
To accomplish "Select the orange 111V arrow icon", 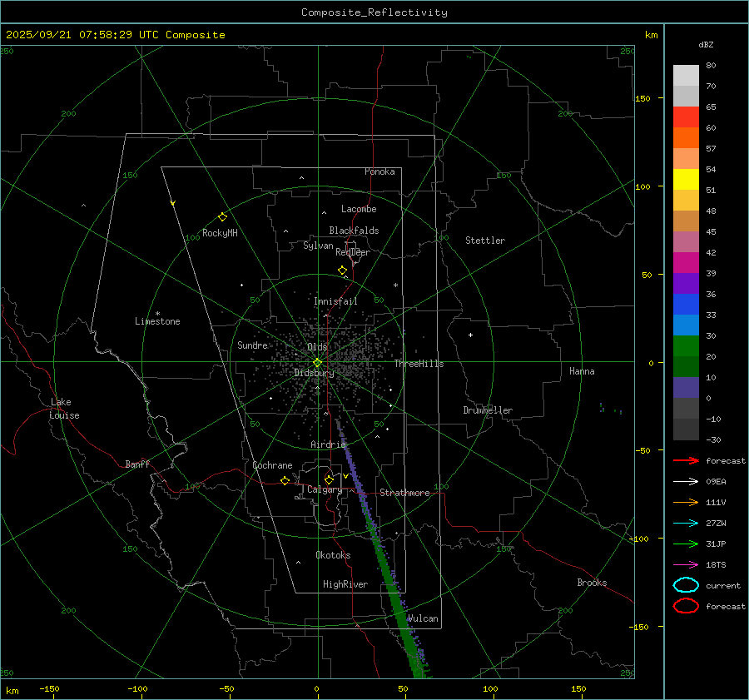I will [x=686, y=502].
